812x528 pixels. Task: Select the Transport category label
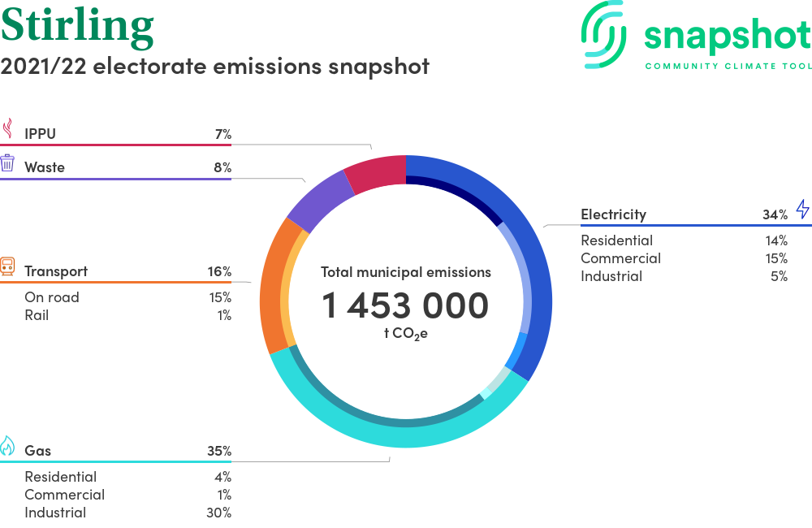pyautogui.click(x=56, y=271)
